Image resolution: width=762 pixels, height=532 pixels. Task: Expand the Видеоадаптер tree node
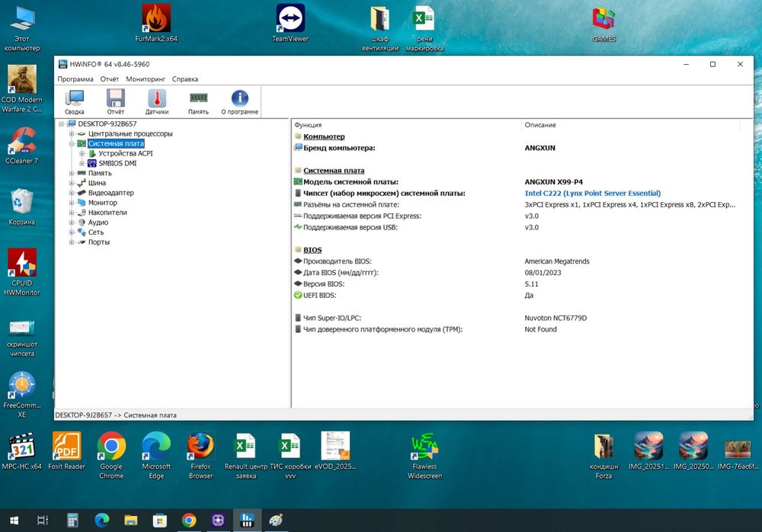72,193
